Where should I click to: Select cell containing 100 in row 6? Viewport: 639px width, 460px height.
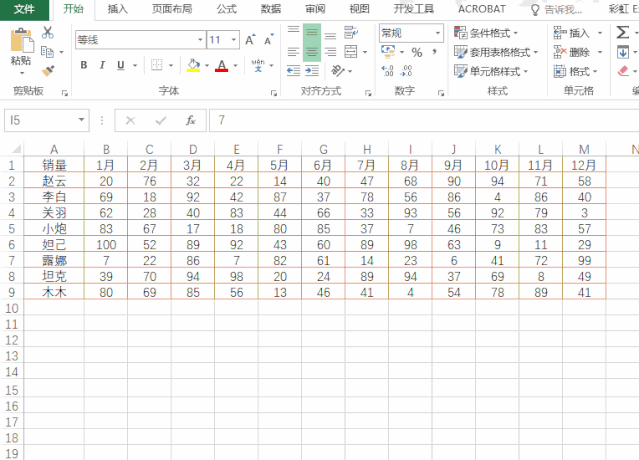pyautogui.click(x=106, y=244)
